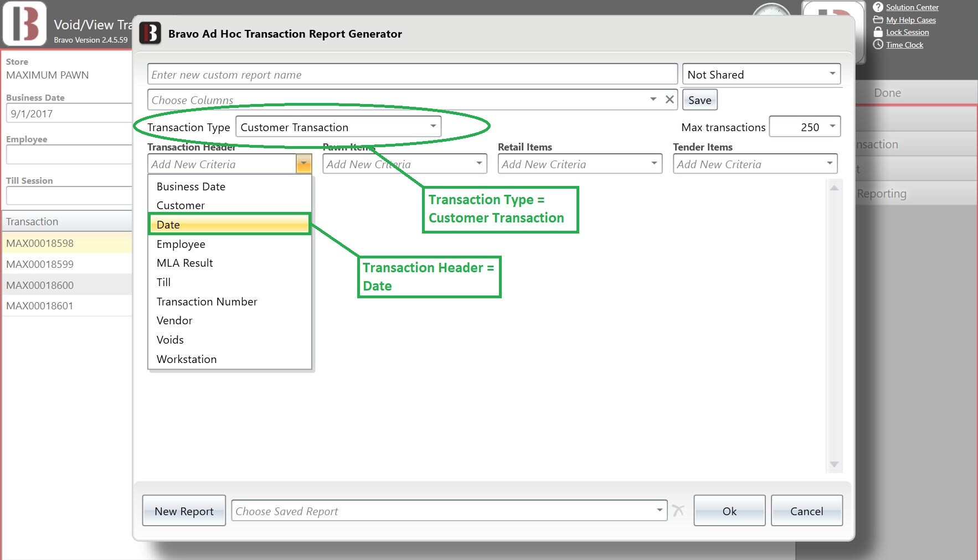The image size is (978, 560).
Task: Click the Bravo logo in the dialog title
Action: tap(150, 33)
